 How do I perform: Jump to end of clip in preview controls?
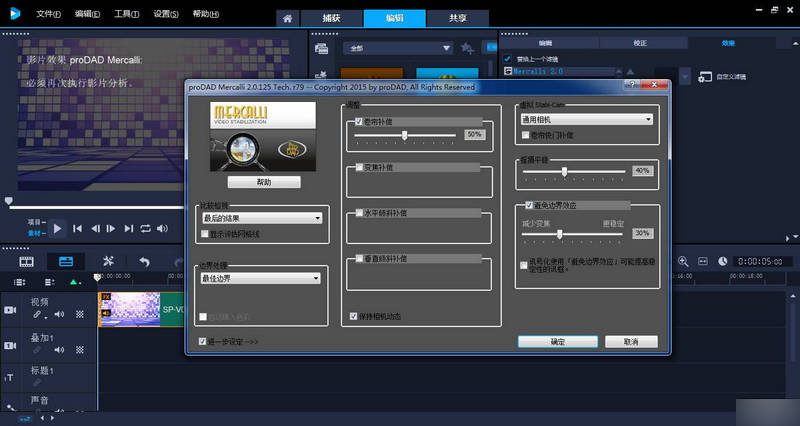(x=129, y=229)
